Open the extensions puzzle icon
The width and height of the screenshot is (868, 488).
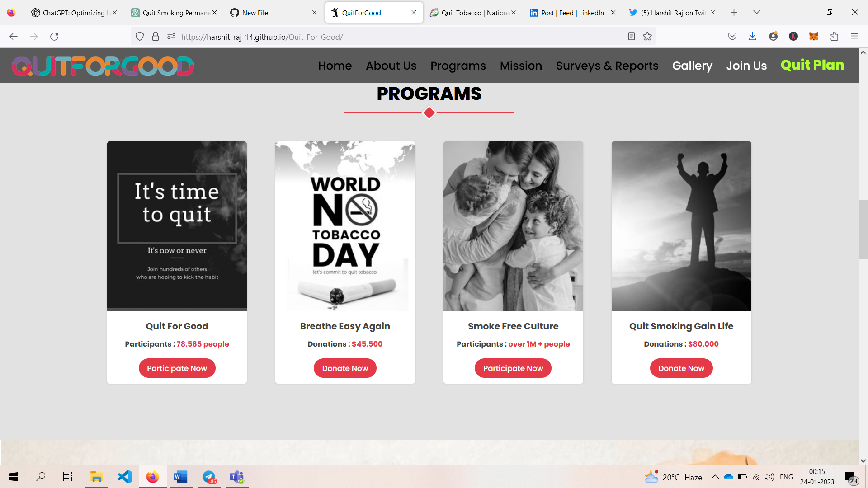pyautogui.click(x=834, y=37)
